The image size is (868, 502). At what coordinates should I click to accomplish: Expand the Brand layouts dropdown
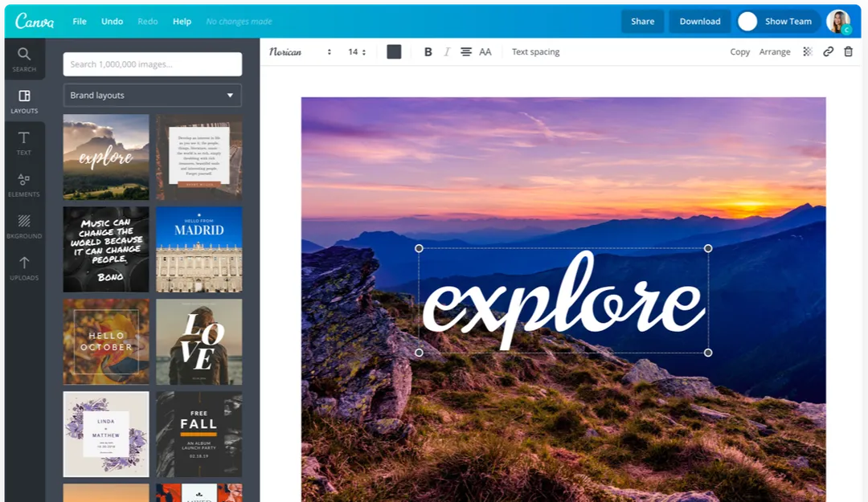pos(153,95)
